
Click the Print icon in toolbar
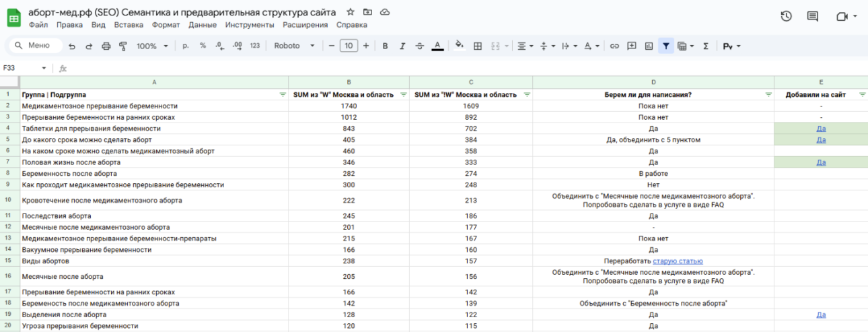106,46
